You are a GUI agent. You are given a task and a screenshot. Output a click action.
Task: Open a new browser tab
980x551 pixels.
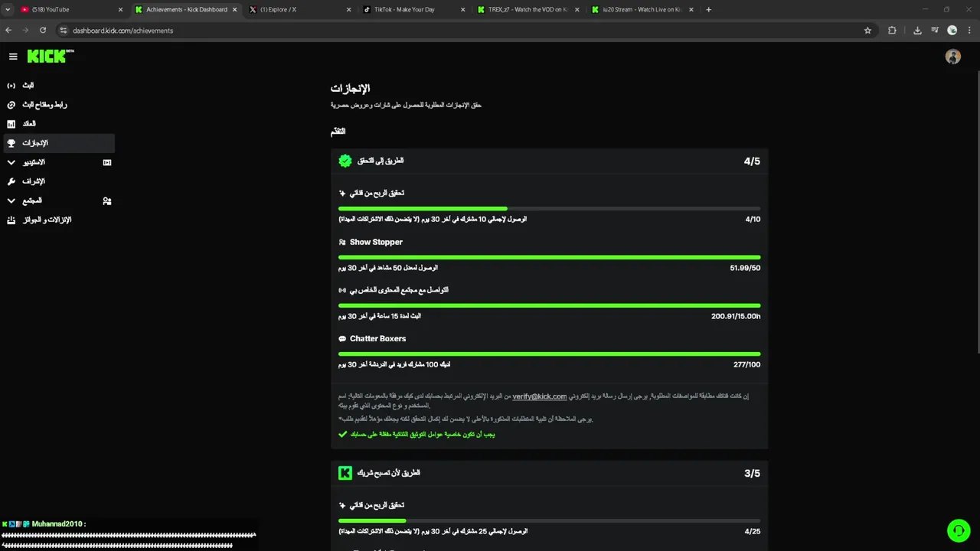pos(708,10)
